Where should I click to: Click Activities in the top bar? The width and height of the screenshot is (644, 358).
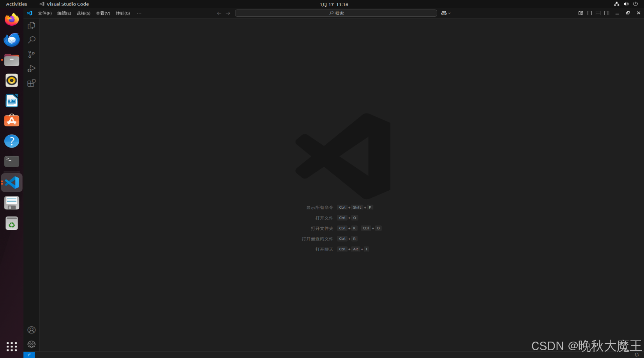pyautogui.click(x=16, y=4)
